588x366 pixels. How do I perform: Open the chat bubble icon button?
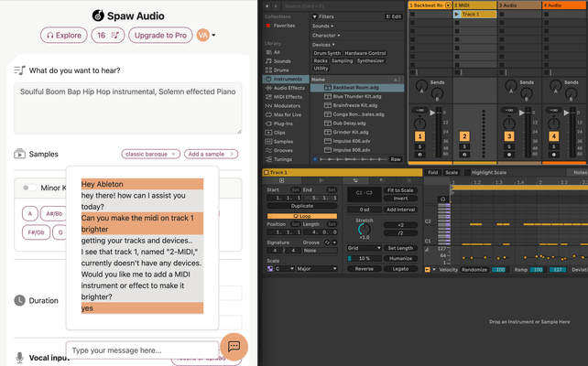234,346
